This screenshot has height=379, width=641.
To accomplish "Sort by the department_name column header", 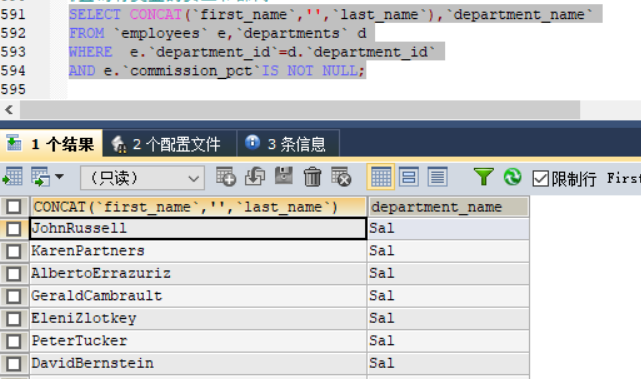I will [x=448, y=207].
